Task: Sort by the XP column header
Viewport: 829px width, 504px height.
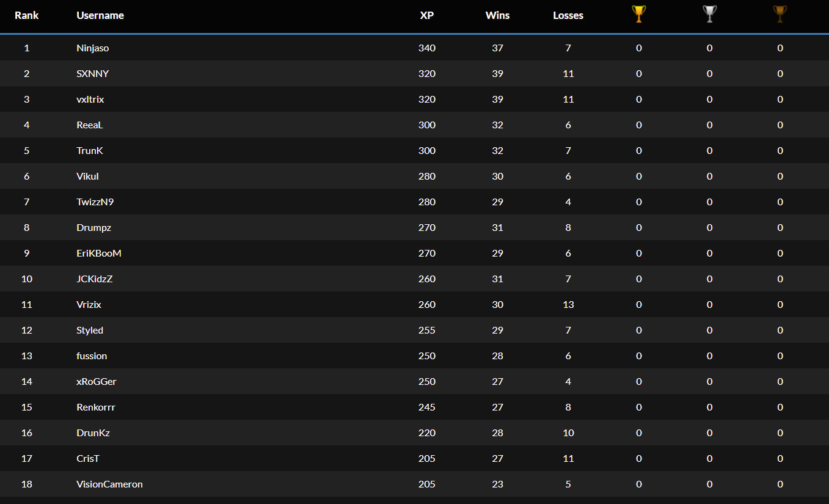Action: point(427,15)
